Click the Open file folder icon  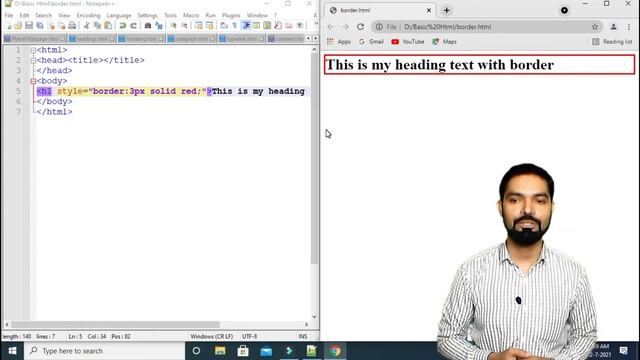pos(18,26)
